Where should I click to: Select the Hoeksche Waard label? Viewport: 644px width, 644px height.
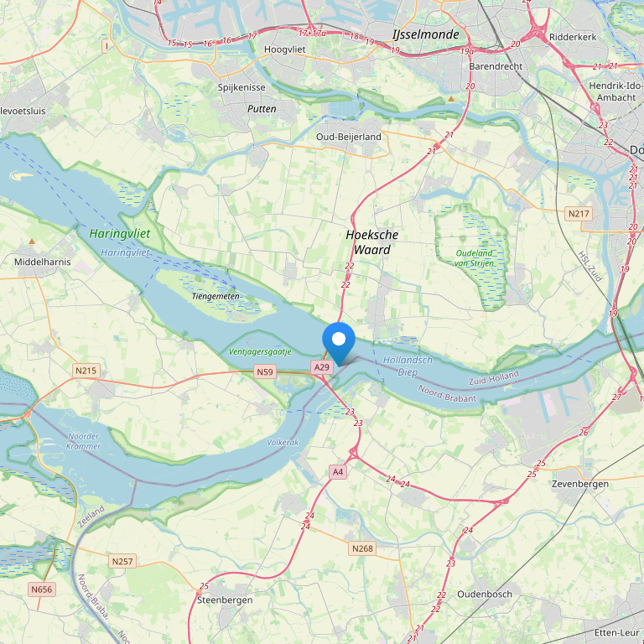click(372, 241)
